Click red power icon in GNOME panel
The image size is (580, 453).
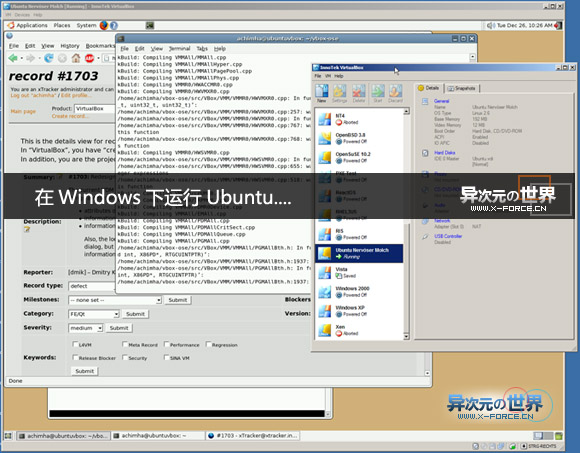tap(558, 25)
